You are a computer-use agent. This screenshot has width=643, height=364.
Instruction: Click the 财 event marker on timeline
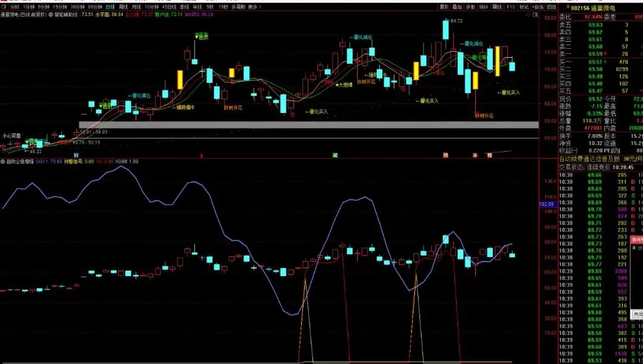[x=76, y=156]
